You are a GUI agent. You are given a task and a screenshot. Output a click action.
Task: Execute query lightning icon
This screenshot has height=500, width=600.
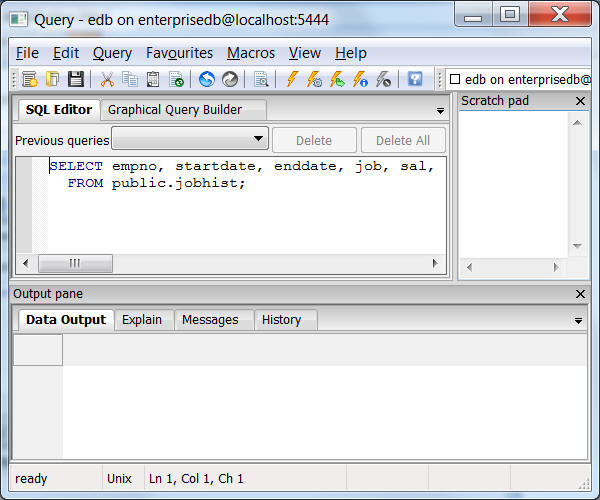[x=292, y=80]
